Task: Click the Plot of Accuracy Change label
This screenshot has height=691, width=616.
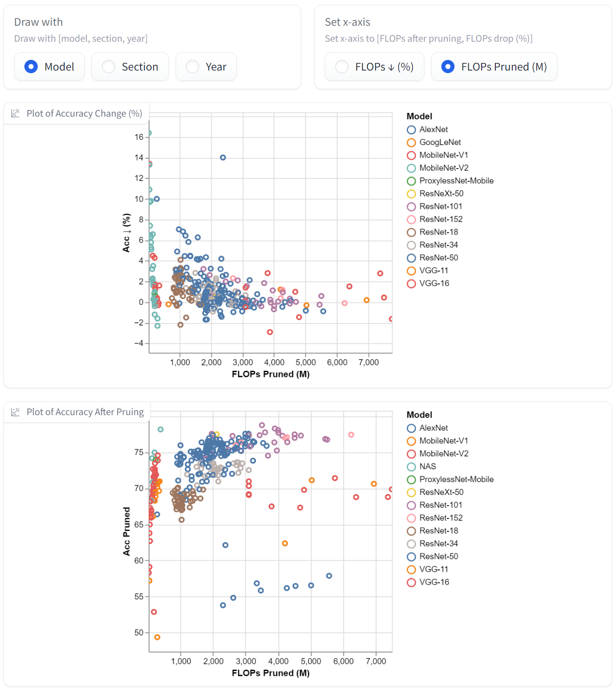Action: click(84, 114)
